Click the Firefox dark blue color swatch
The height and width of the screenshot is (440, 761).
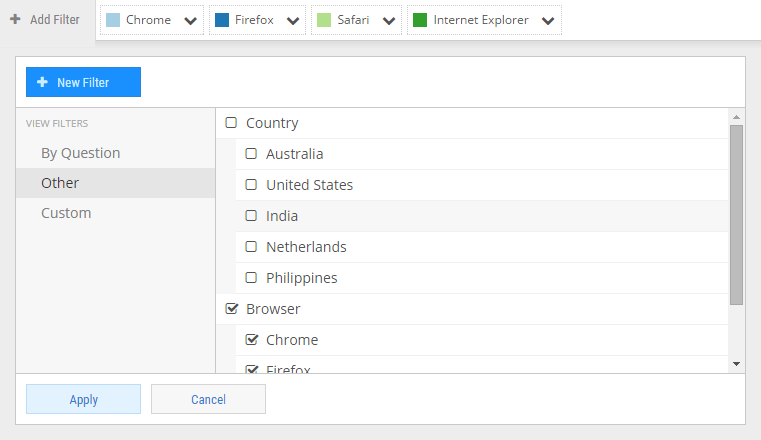(x=222, y=20)
